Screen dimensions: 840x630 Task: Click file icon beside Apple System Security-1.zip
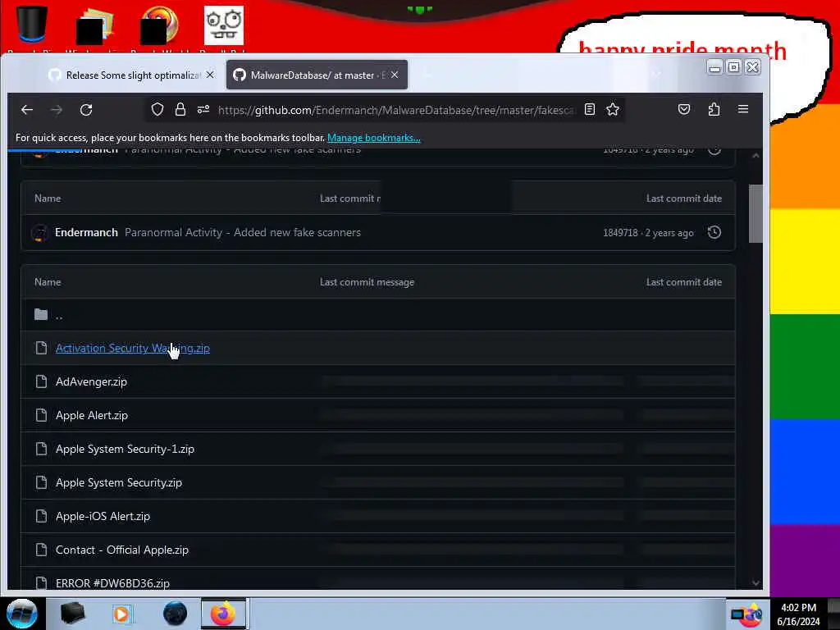pos(41,449)
